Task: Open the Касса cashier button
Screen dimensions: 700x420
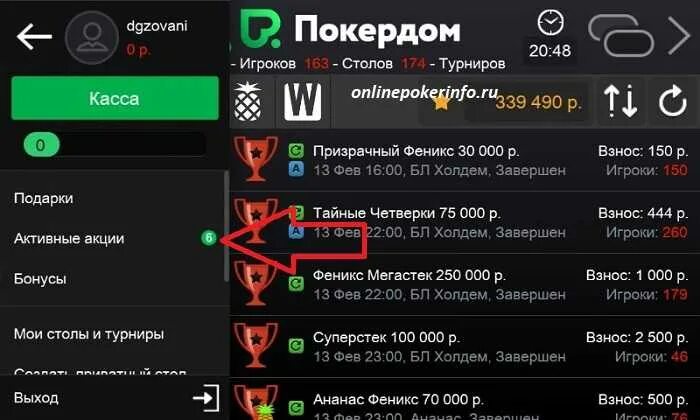Action: (115, 98)
